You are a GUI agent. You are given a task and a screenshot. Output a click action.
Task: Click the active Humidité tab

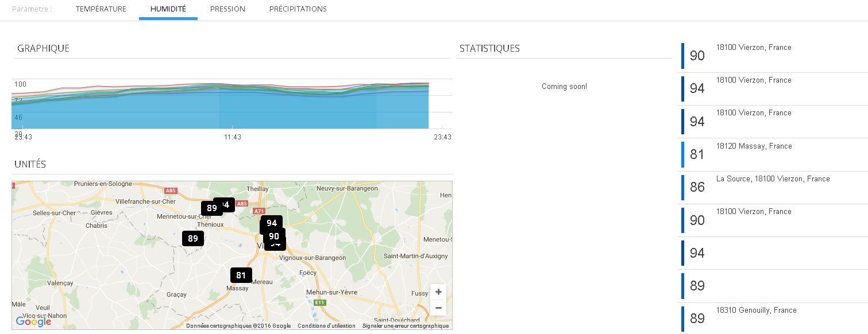pyautogui.click(x=168, y=9)
